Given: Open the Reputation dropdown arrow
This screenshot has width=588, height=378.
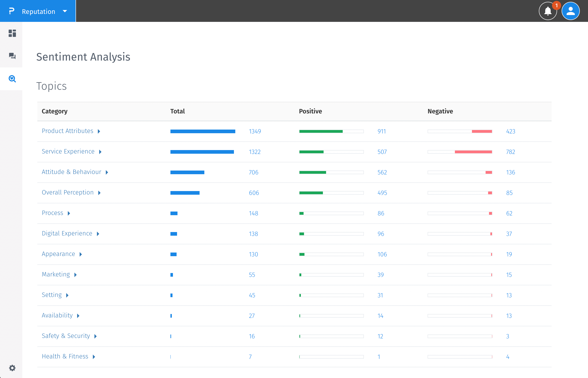Looking at the screenshot, I should point(65,11).
